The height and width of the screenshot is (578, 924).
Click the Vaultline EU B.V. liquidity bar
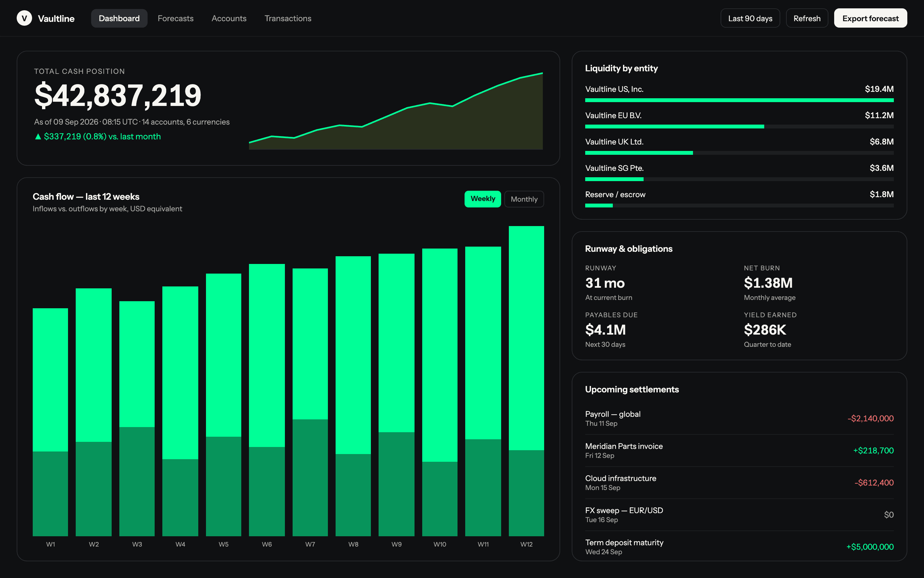(x=739, y=127)
